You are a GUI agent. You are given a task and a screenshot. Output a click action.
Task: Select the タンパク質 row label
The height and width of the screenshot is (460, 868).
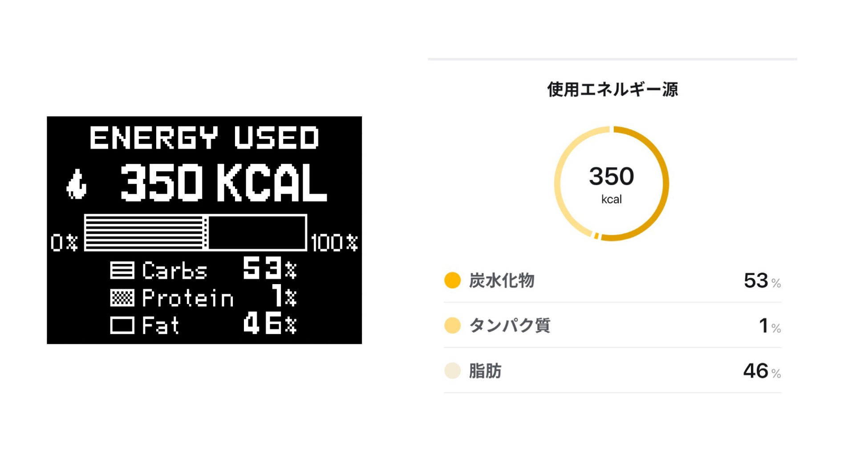click(510, 326)
